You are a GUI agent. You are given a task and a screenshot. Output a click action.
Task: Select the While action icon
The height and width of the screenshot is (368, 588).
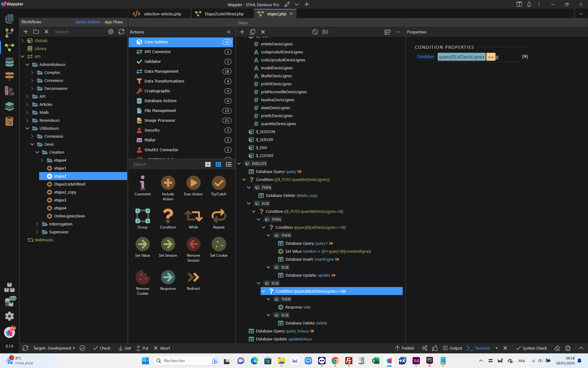[x=193, y=216]
